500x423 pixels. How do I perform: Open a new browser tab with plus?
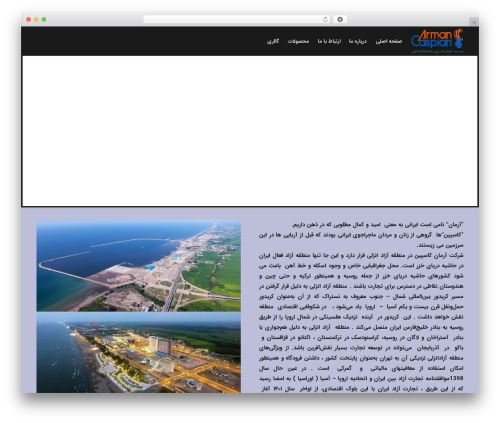(474, 22)
